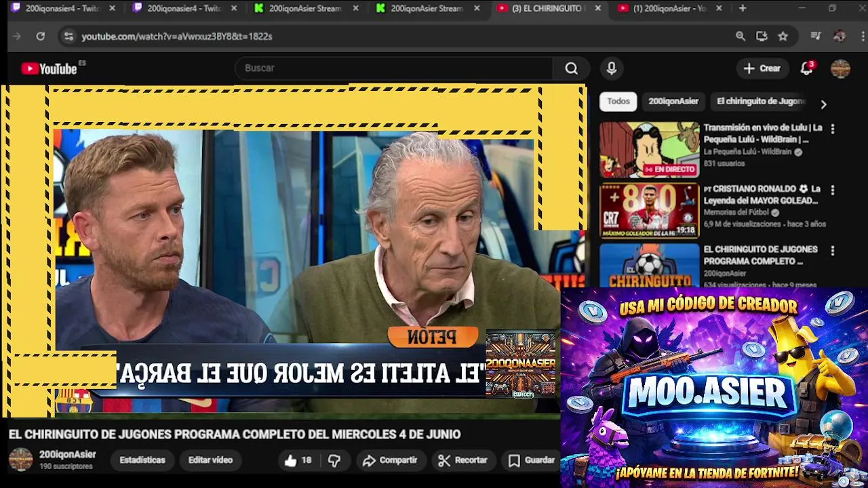This screenshot has height=488, width=868.
Task: Open the Cristiano Ronaldo video thumbnail
Action: click(x=649, y=211)
